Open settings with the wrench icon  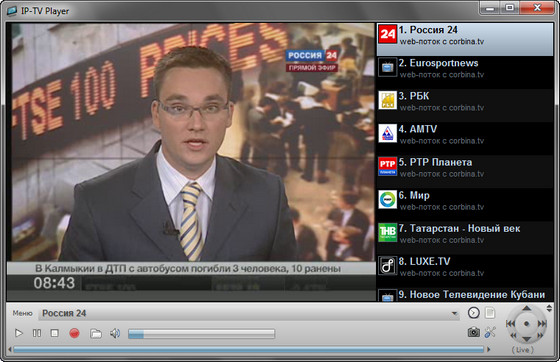click(490, 332)
